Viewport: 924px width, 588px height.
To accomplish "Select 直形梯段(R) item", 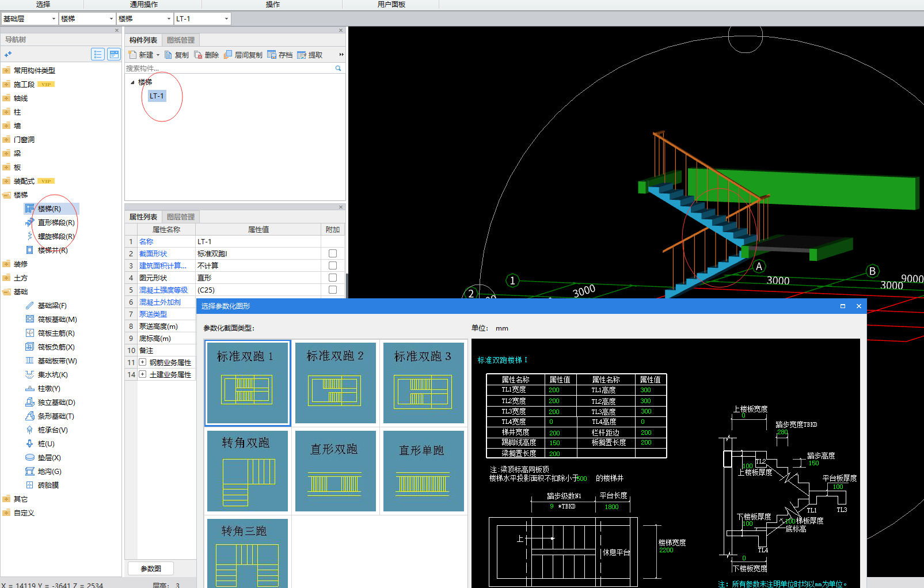I will coord(56,222).
